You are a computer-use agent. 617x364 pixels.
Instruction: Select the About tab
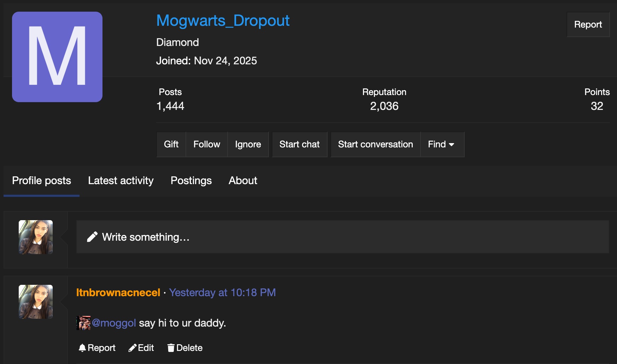pyautogui.click(x=243, y=181)
